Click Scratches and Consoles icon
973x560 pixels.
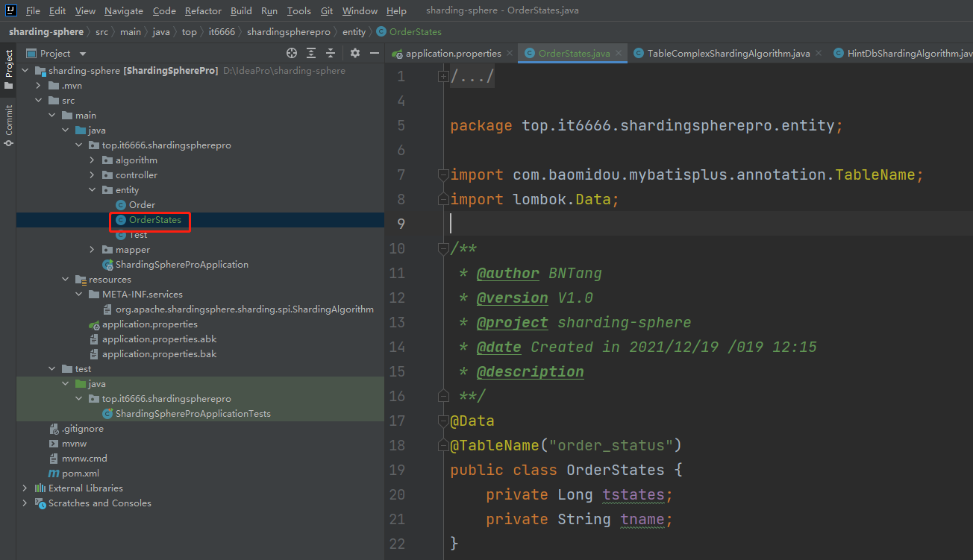pyautogui.click(x=40, y=503)
